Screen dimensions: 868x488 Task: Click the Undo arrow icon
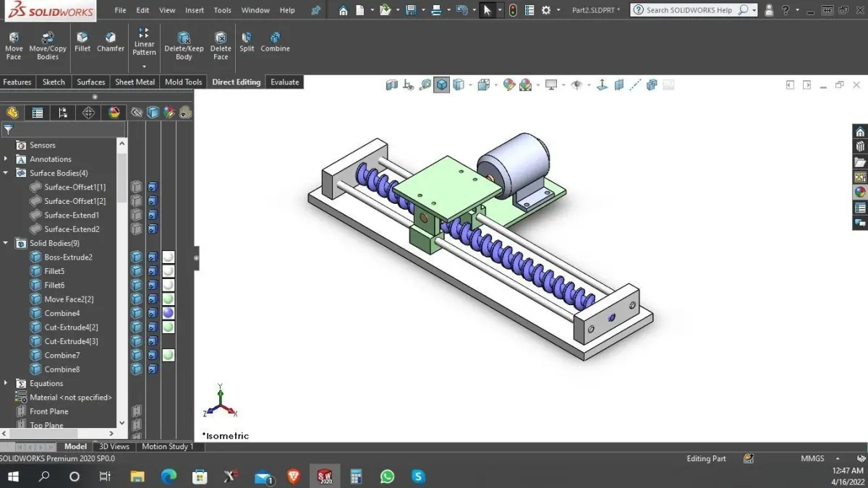(462, 10)
